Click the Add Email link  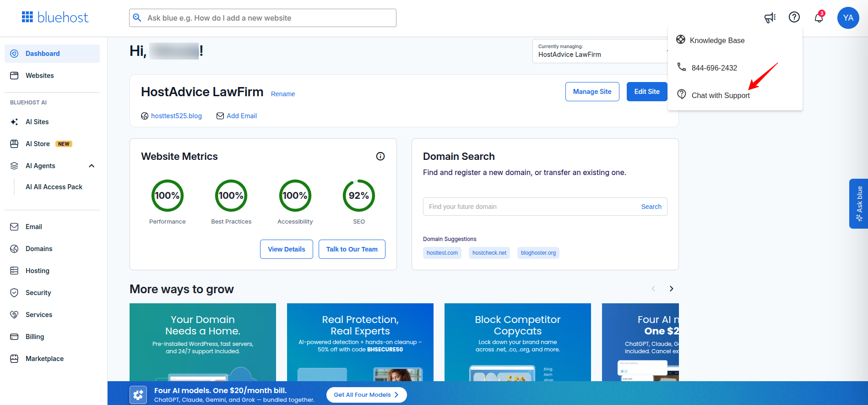click(x=242, y=116)
